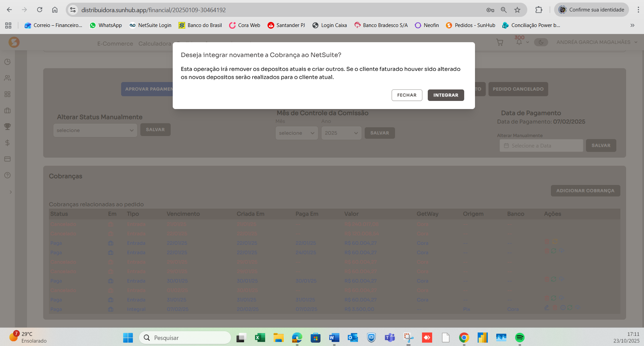Open the trophy icon in sidebar
The image size is (644, 346).
[x=7, y=127]
